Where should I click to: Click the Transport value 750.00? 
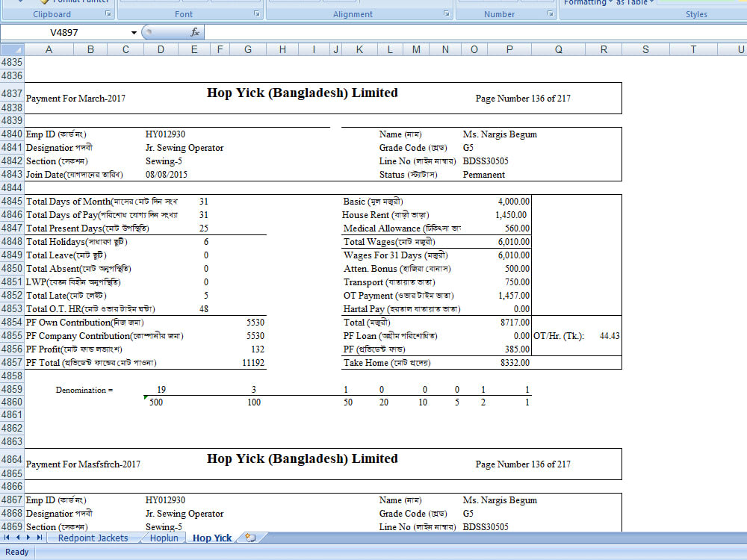pos(517,282)
